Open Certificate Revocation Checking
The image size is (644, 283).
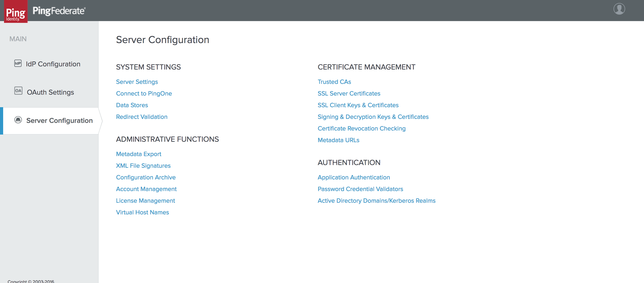coord(361,128)
